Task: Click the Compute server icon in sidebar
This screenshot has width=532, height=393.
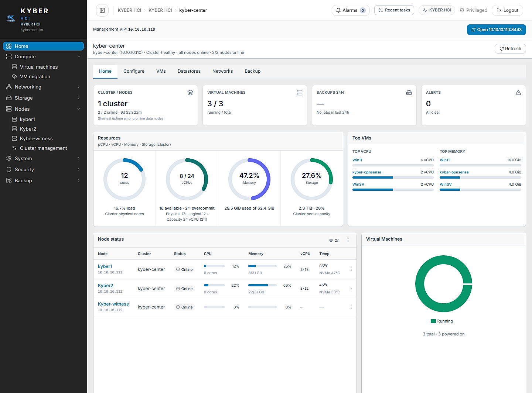Action: 9,56
